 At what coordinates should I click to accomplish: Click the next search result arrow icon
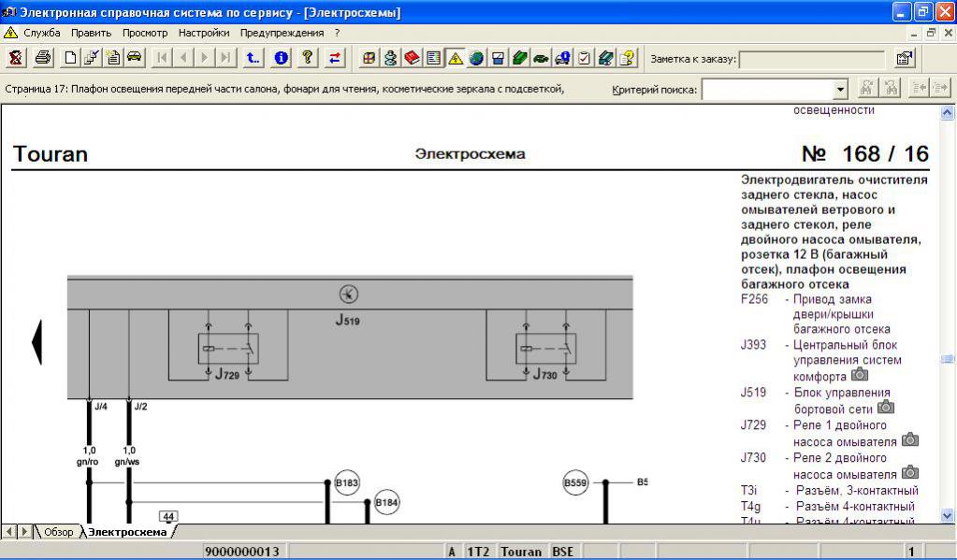940,89
